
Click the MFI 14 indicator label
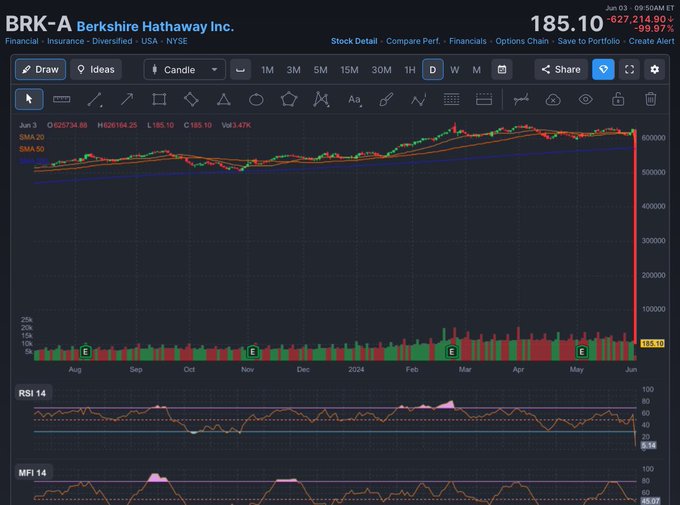point(32,472)
